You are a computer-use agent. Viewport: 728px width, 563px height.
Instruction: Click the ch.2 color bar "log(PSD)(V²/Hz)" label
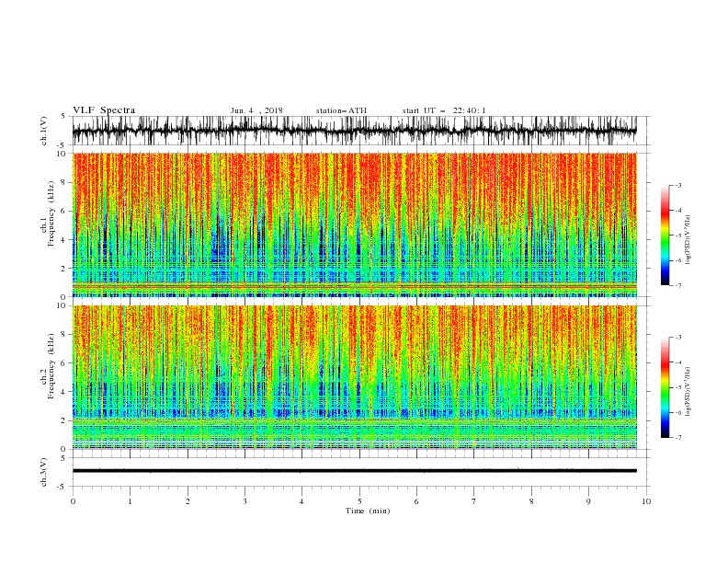(x=688, y=391)
